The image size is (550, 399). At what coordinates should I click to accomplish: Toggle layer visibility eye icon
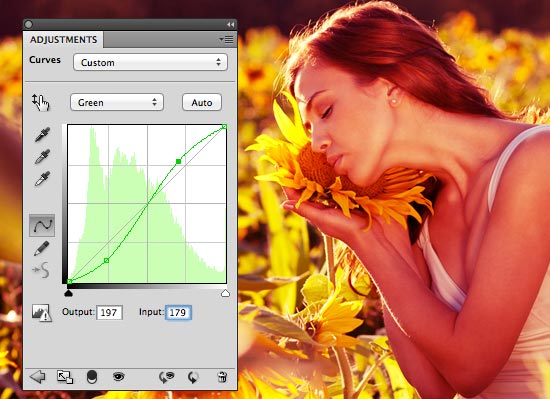point(119,377)
